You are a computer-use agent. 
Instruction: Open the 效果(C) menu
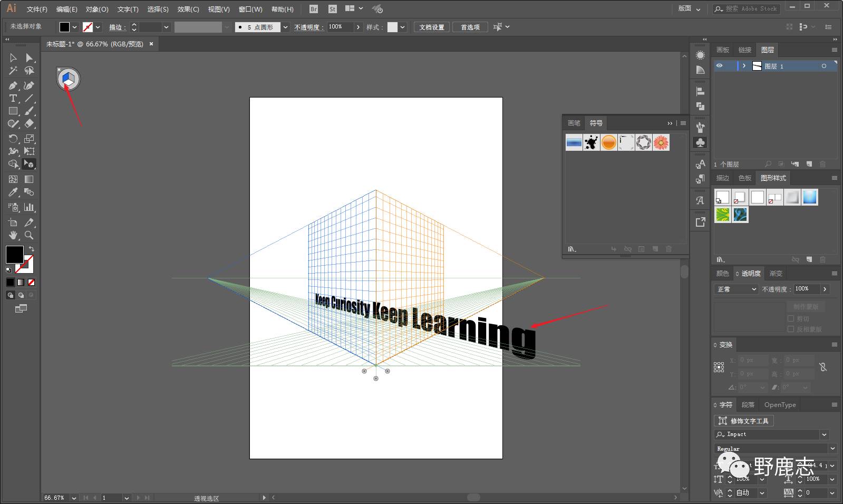coord(188,9)
